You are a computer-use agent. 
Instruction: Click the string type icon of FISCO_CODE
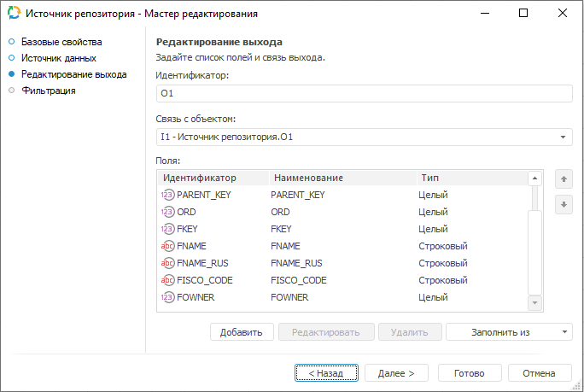167,280
